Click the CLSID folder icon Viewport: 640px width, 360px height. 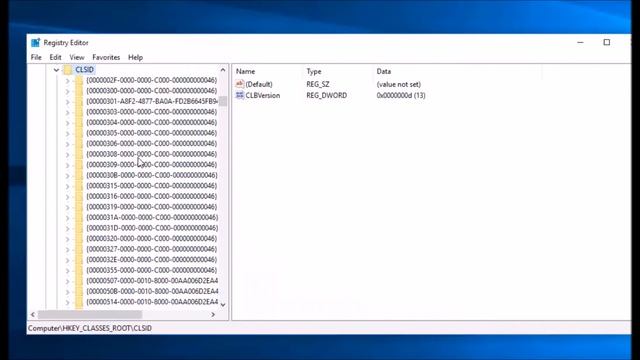68,70
